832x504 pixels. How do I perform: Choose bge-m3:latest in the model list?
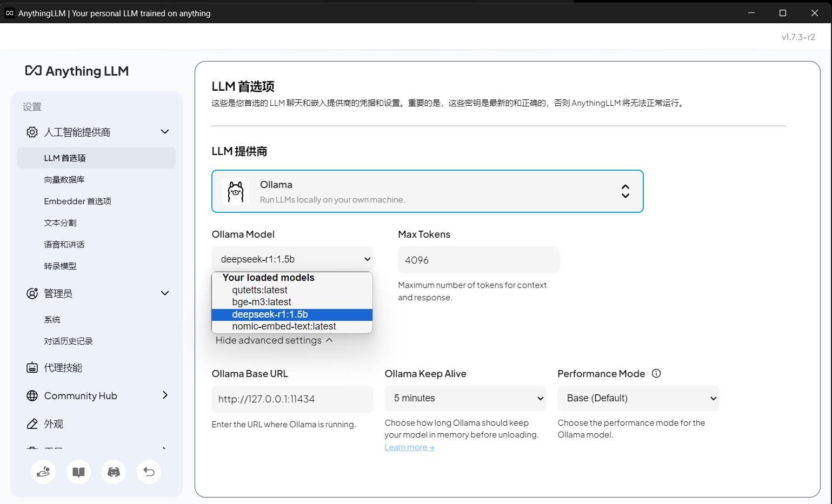coord(262,302)
